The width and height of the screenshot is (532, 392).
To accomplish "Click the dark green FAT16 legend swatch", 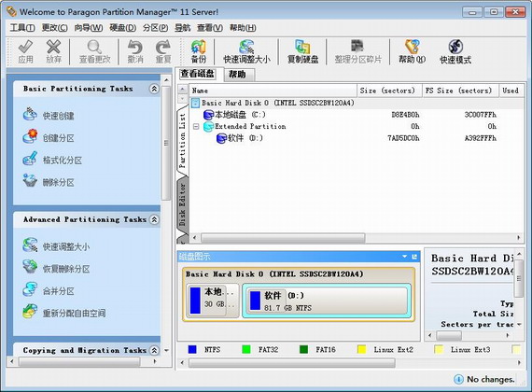I will (x=303, y=350).
